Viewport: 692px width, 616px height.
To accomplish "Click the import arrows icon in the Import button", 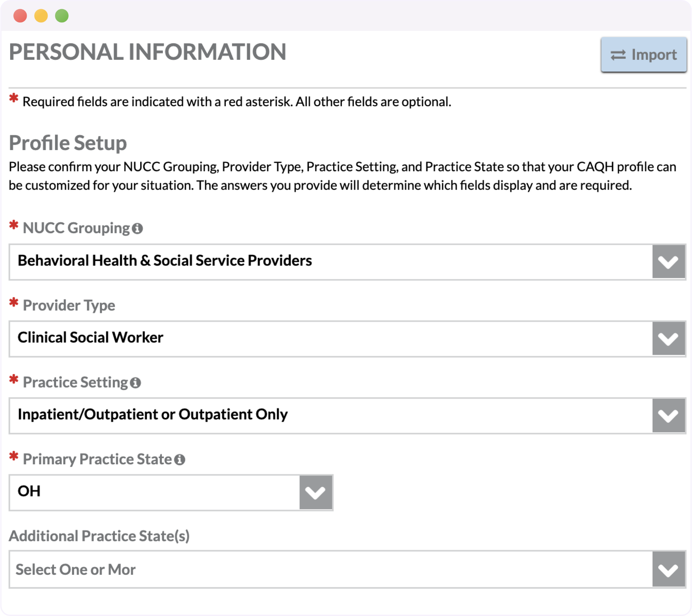I will point(619,54).
